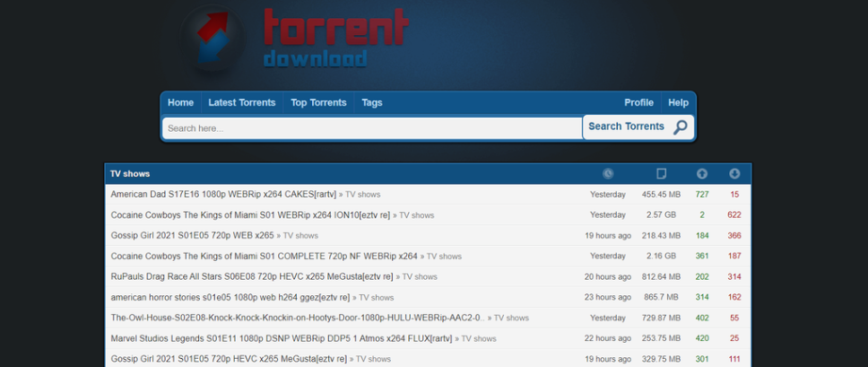Click the 20 hours ago age cell

pyautogui.click(x=608, y=276)
